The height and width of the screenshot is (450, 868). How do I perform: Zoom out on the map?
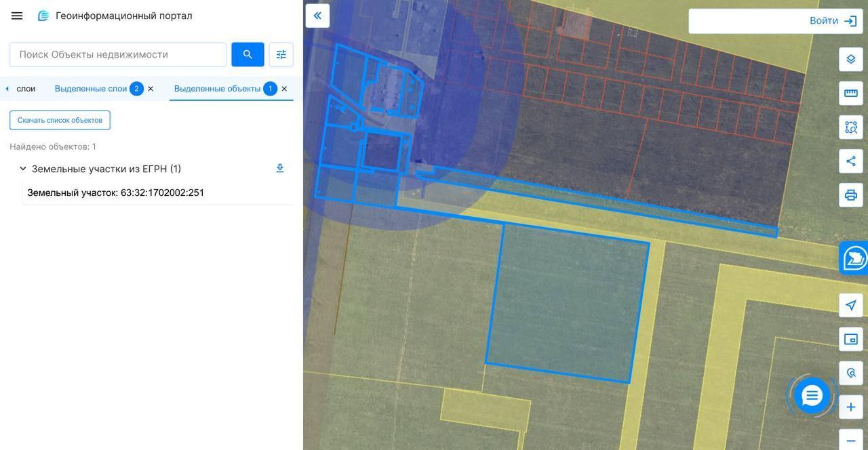point(851,440)
